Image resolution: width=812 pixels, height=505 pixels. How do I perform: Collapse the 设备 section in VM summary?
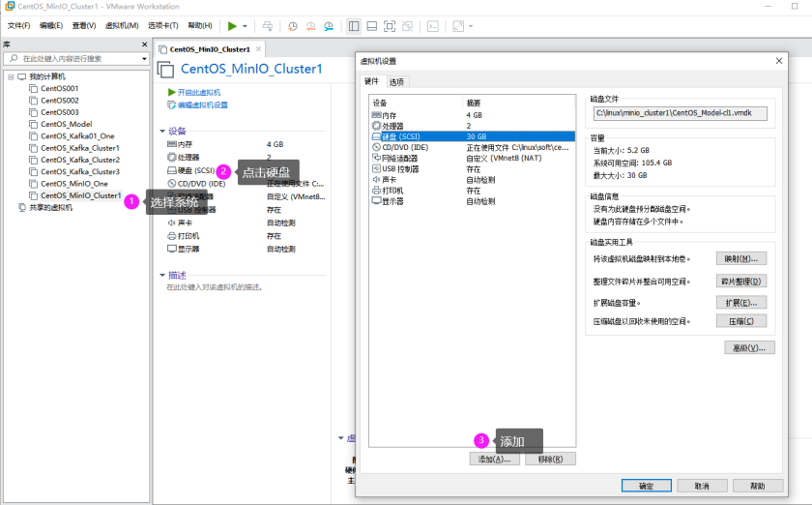pos(162,131)
